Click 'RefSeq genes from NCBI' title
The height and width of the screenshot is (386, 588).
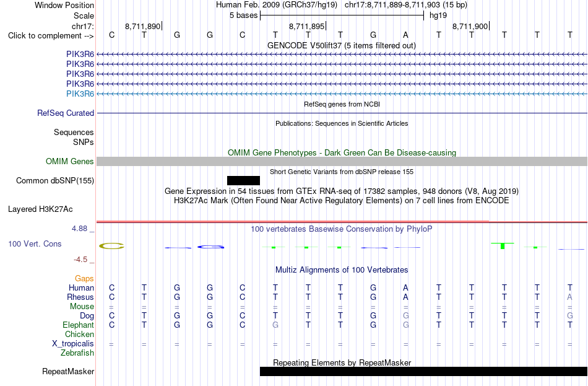pos(342,104)
